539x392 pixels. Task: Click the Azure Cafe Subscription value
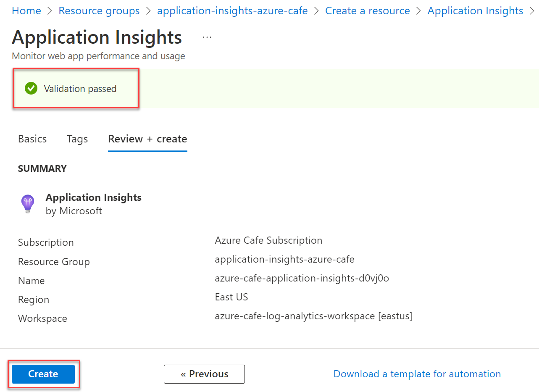(268, 240)
